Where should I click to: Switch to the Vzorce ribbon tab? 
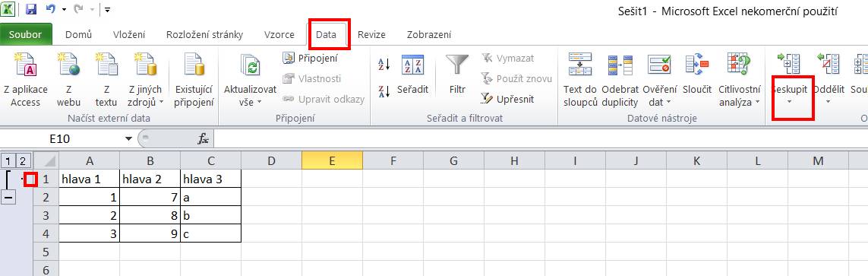279,34
